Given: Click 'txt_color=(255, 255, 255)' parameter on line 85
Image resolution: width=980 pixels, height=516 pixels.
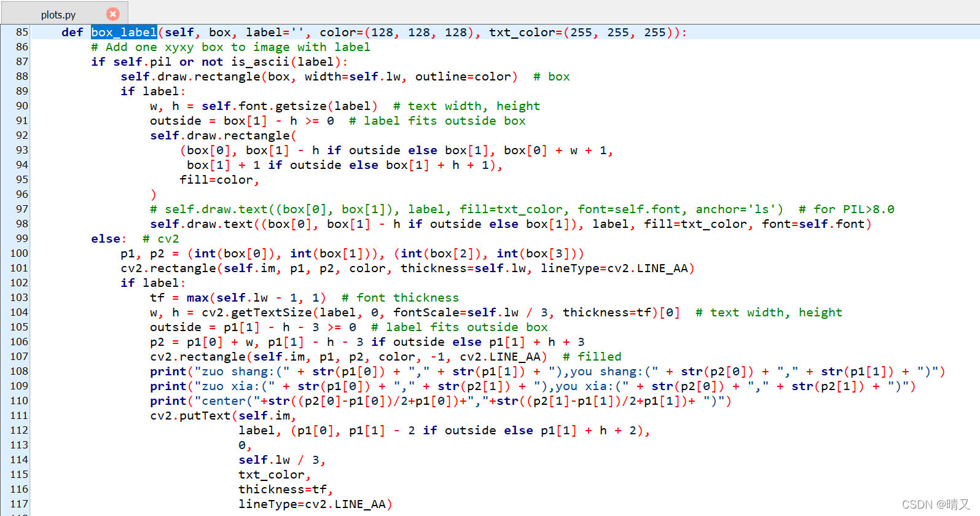Looking at the screenshot, I should coord(584,33).
